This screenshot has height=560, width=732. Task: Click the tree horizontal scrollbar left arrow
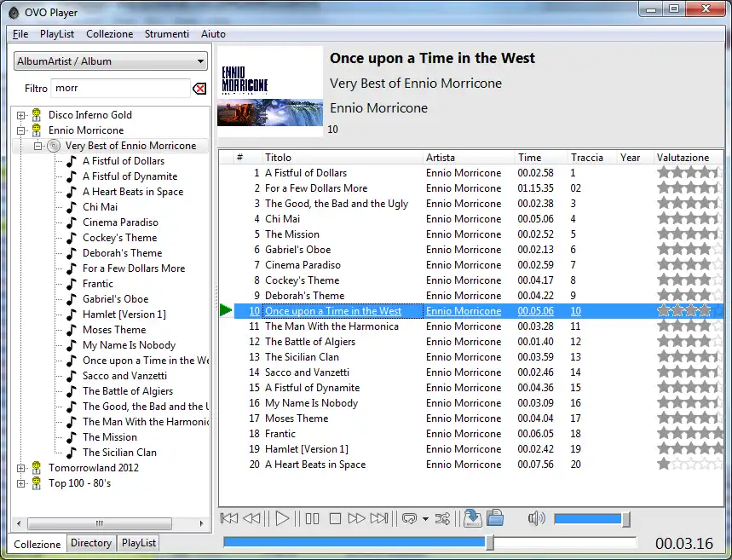pos(19,523)
